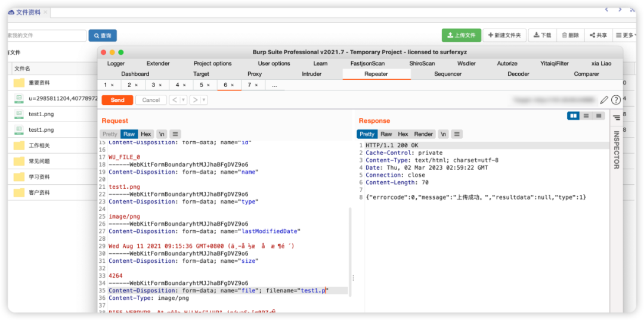This screenshot has height=320, width=644.
Task: Open the Intruder tab
Action: pyautogui.click(x=312, y=74)
